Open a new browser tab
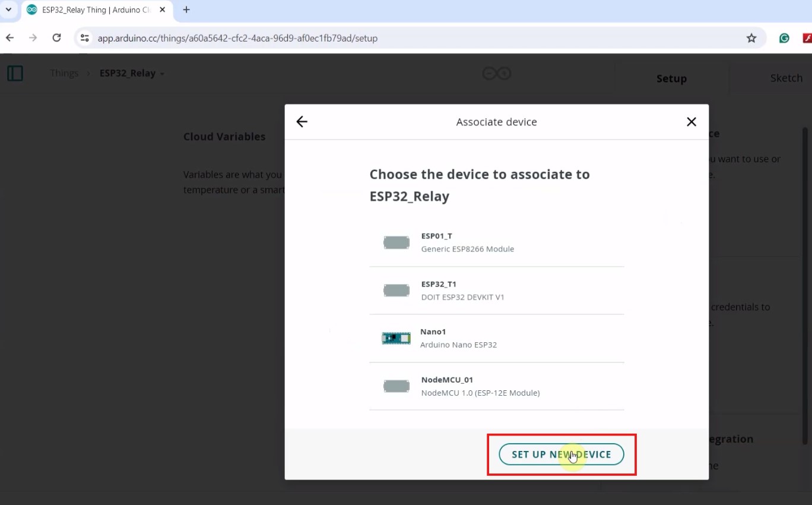812x505 pixels. (x=186, y=10)
